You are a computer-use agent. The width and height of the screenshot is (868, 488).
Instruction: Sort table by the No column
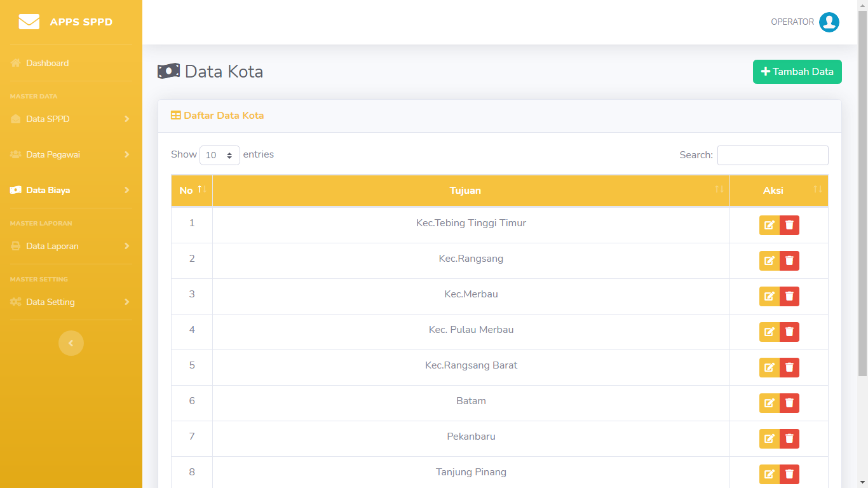(x=192, y=191)
